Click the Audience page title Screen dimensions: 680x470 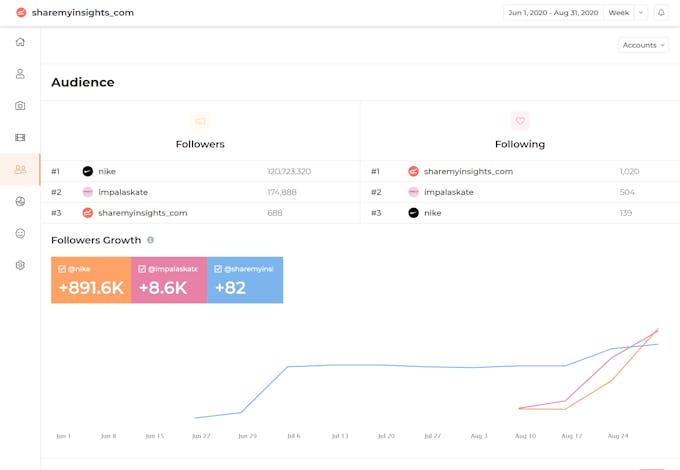point(83,82)
